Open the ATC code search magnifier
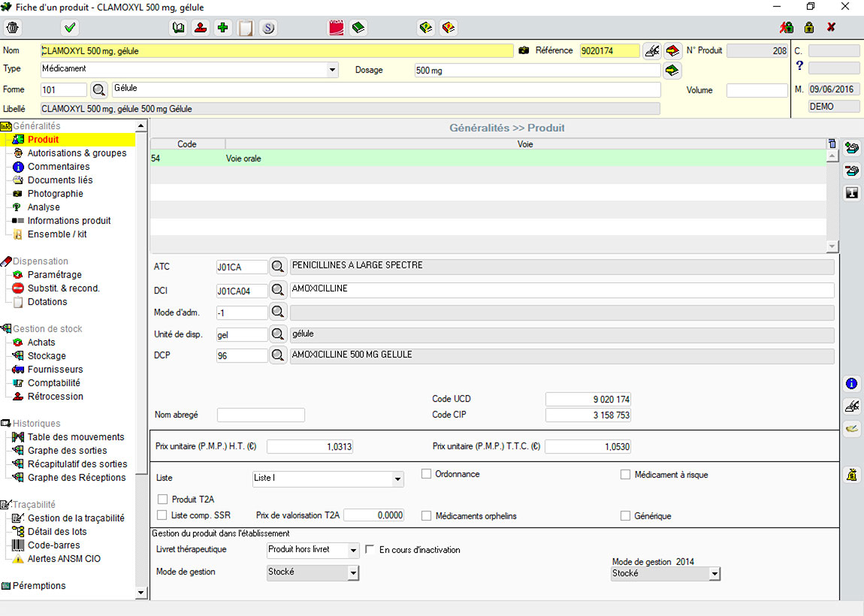Screen dimensions: 864x616 point(278,267)
